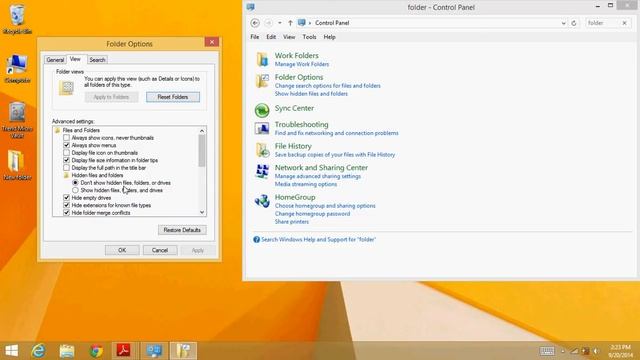
Task: Click Change homegroup password link
Action: pyautogui.click(x=313, y=214)
